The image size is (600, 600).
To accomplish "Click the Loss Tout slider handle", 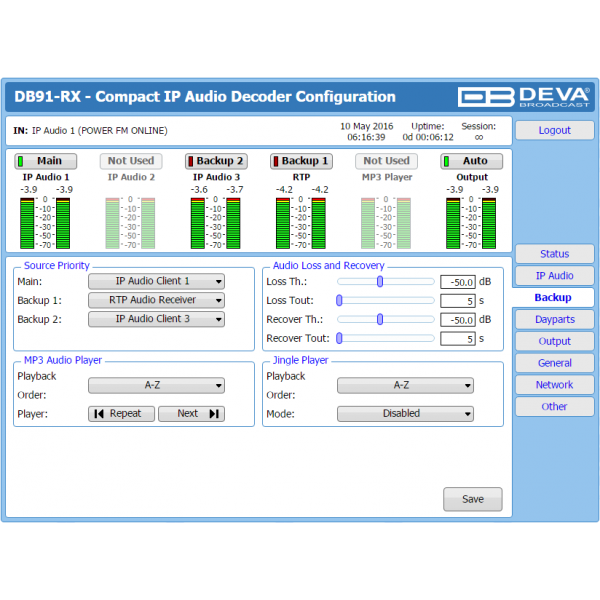I will coord(339,300).
